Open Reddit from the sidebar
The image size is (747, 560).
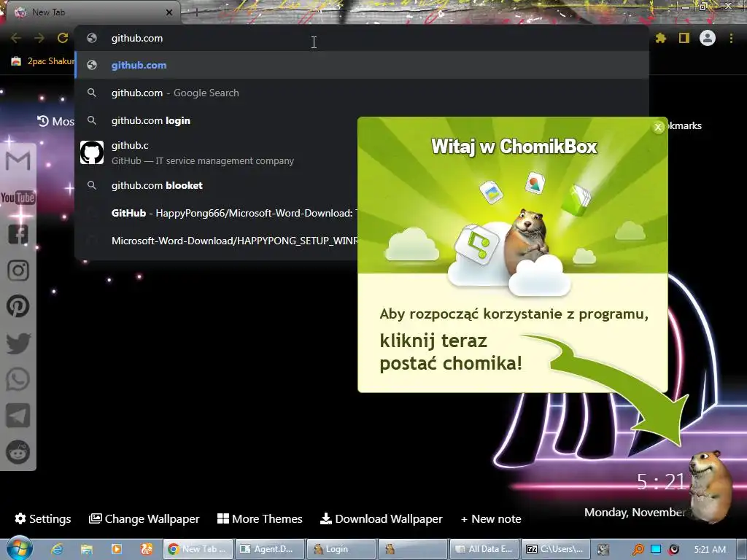[x=18, y=452]
